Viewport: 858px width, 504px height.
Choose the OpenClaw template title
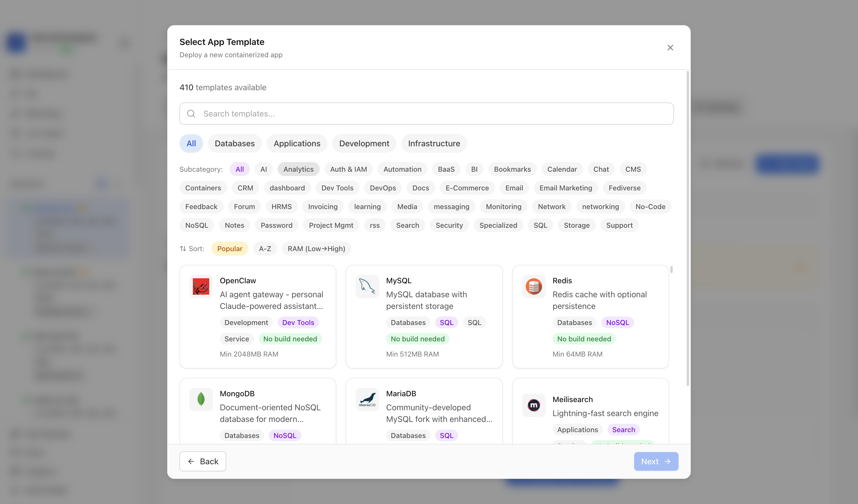click(238, 281)
